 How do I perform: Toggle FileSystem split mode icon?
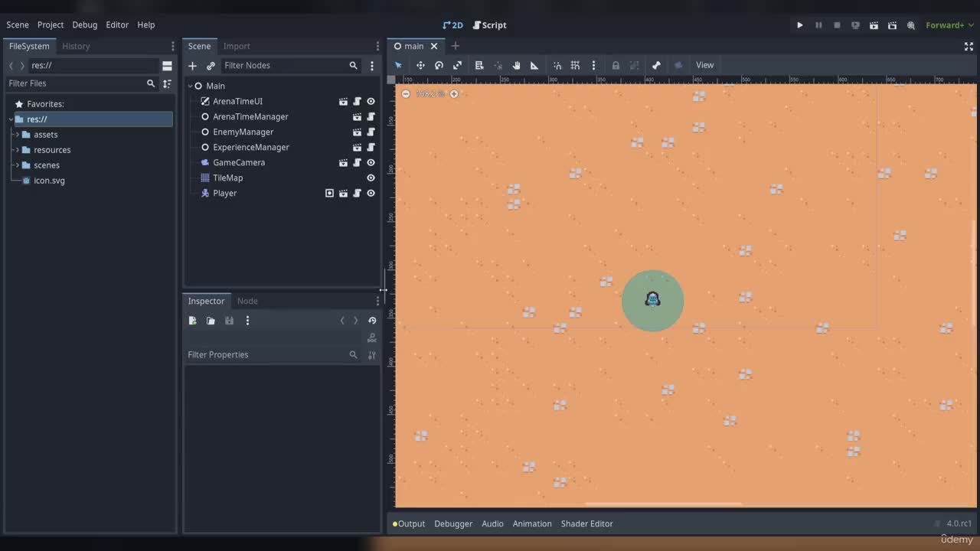click(167, 66)
